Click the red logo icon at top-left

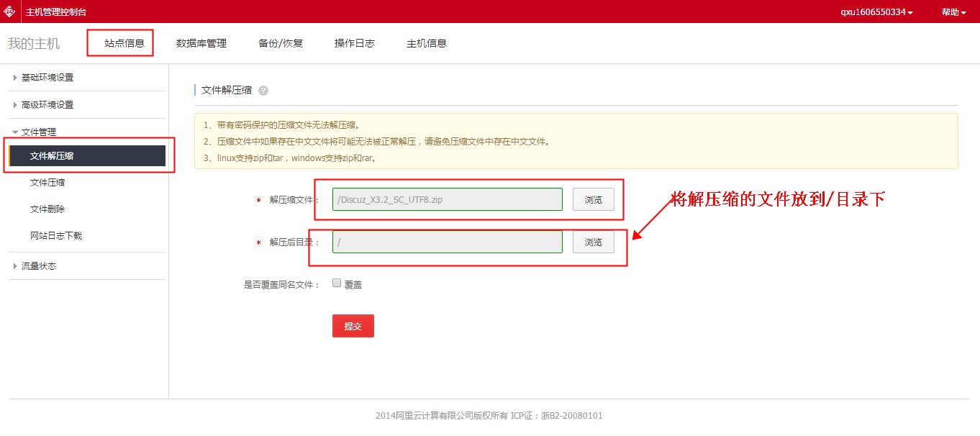pyautogui.click(x=9, y=12)
